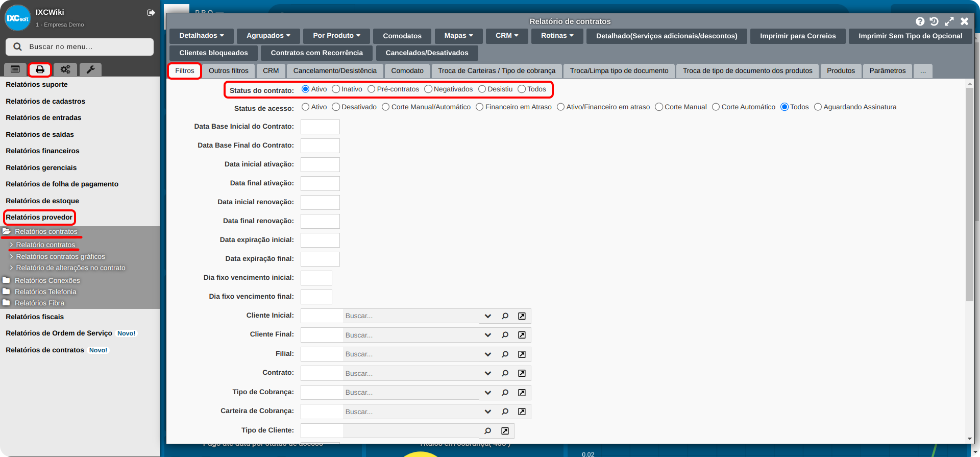Open the Agrupados dropdown menu

268,36
